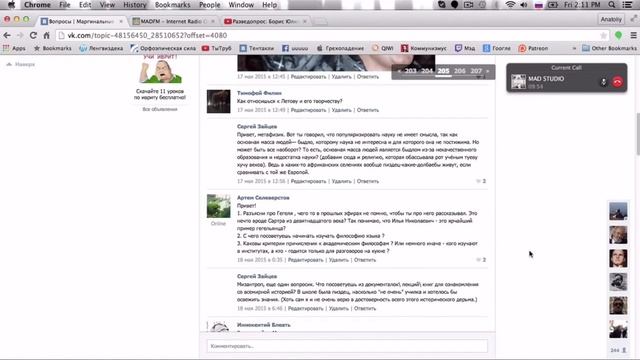Open the QIWI bookmark

click(383, 48)
